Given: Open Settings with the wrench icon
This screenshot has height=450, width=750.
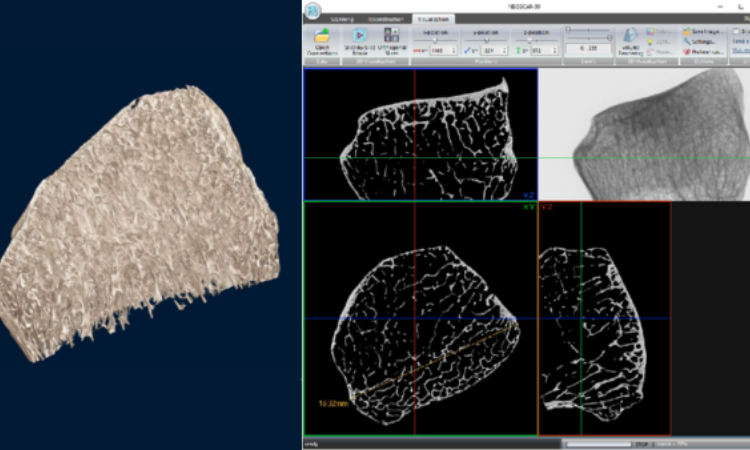Looking at the screenshot, I should pyautogui.click(x=687, y=41).
